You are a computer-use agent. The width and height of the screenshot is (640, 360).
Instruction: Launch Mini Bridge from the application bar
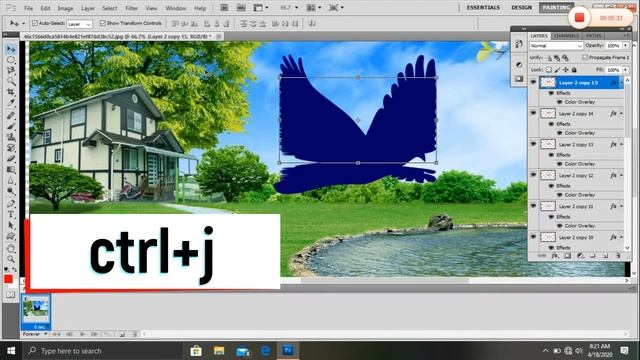click(x=241, y=7)
